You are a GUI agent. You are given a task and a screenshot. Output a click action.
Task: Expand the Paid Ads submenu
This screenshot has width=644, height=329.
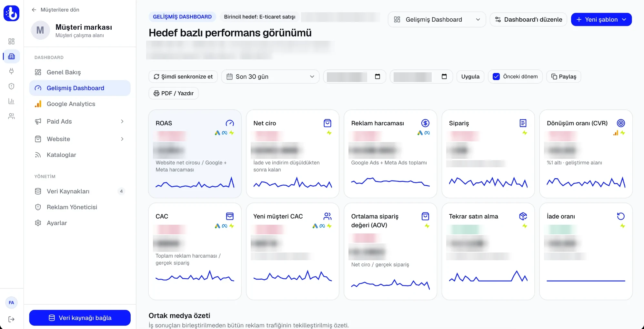tap(80, 121)
